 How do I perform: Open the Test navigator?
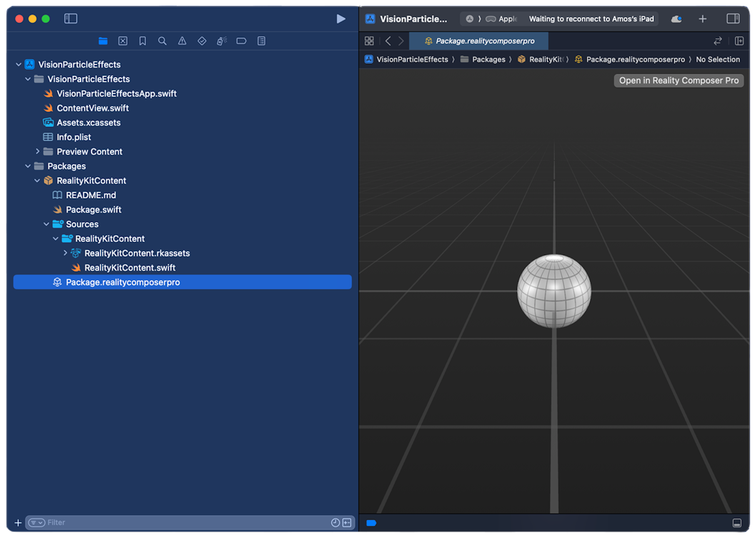click(x=202, y=41)
